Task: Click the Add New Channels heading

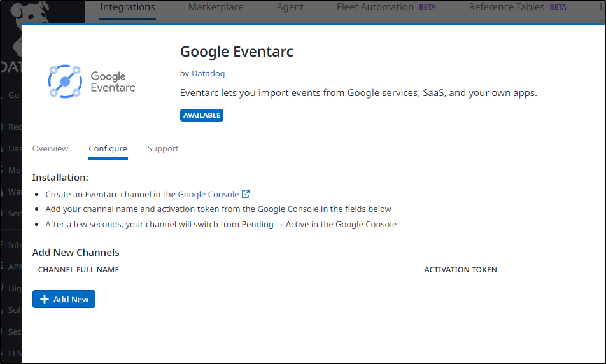Action: click(x=76, y=253)
